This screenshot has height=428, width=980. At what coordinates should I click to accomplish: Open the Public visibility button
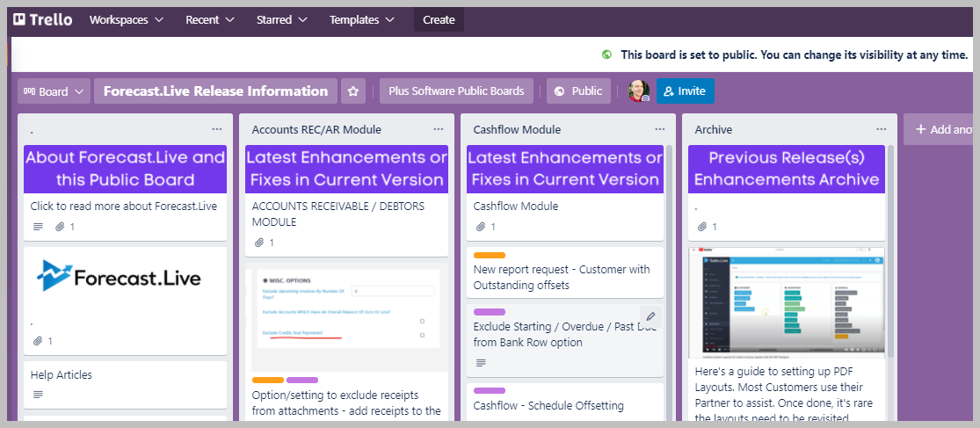578,91
